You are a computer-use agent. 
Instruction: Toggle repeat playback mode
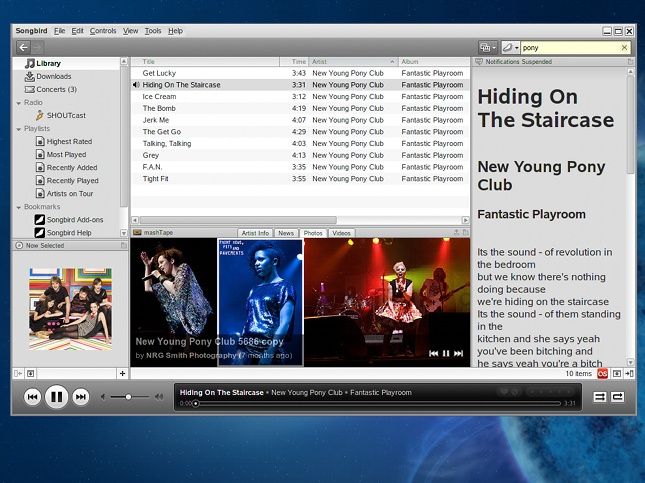[617, 397]
